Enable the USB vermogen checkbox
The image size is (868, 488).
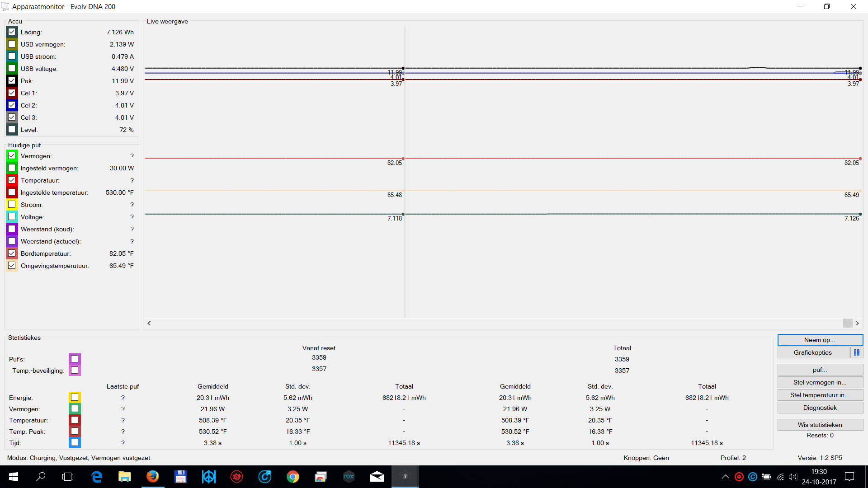point(12,44)
